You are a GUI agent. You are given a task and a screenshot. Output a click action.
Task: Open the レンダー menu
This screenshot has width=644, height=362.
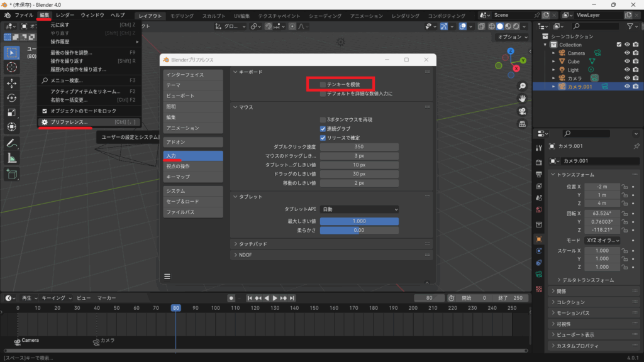(x=65, y=15)
